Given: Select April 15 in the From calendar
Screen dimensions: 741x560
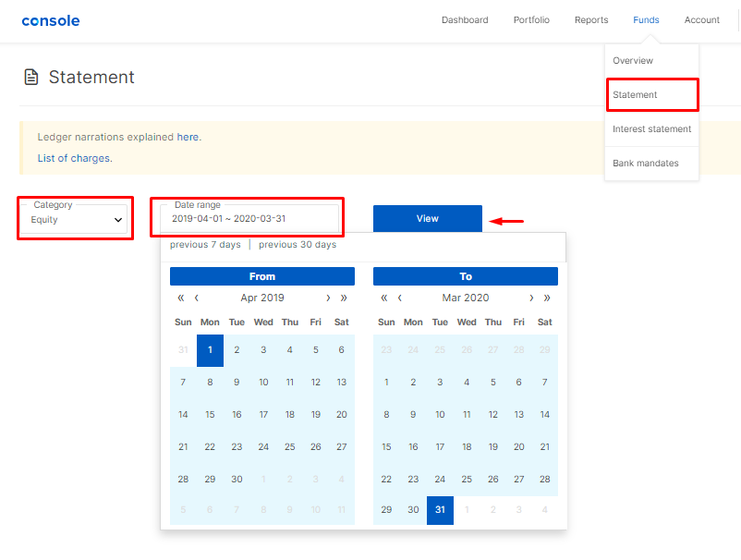Looking at the screenshot, I should pos(210,414).
